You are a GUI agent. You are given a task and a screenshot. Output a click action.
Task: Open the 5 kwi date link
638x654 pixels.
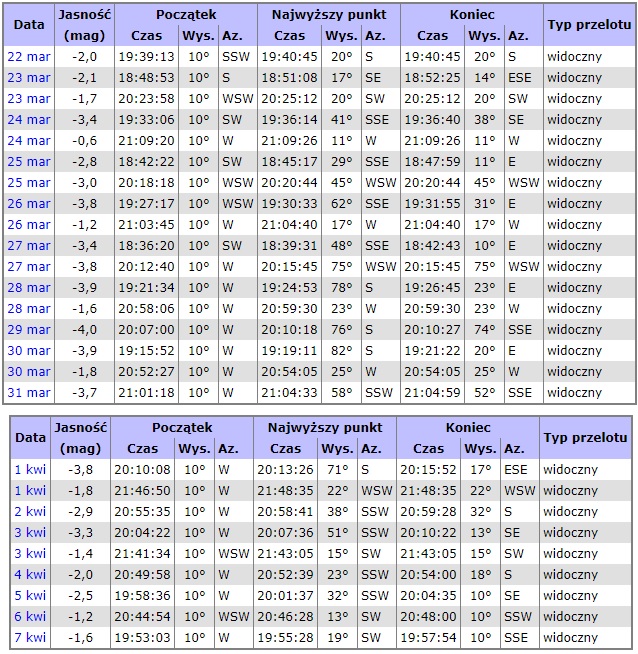click(30, 596)
